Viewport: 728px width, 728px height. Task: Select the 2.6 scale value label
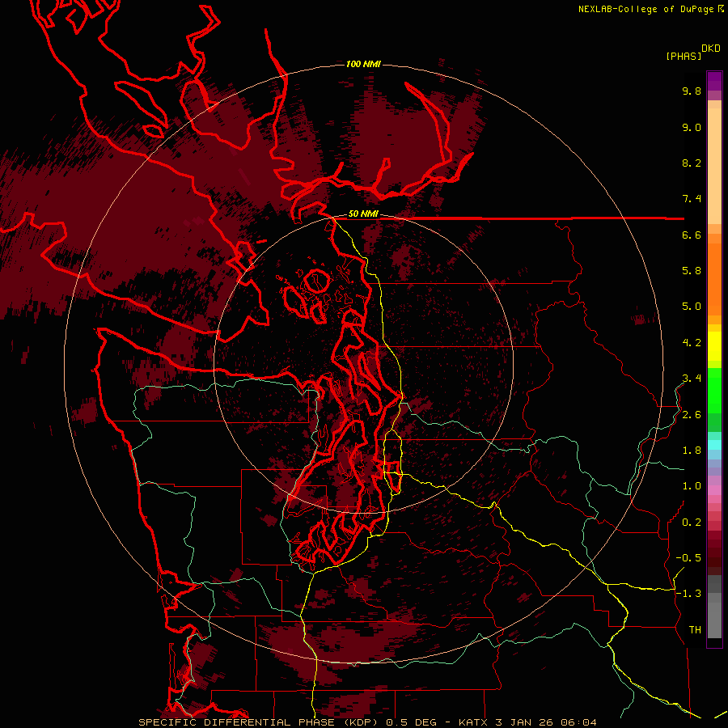(x=692, y=415)
